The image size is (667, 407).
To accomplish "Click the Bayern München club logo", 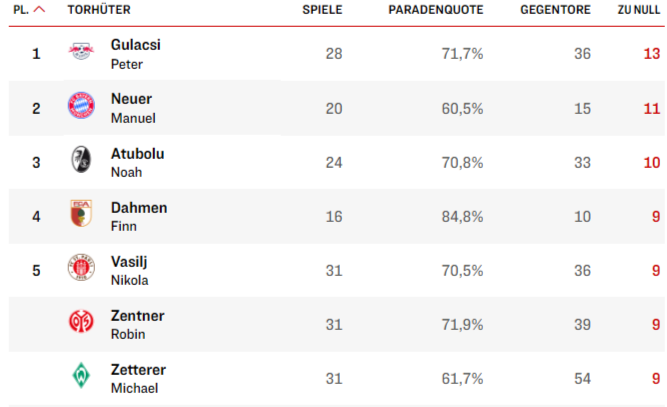I will pyautogui.click(x=81, y=105).
